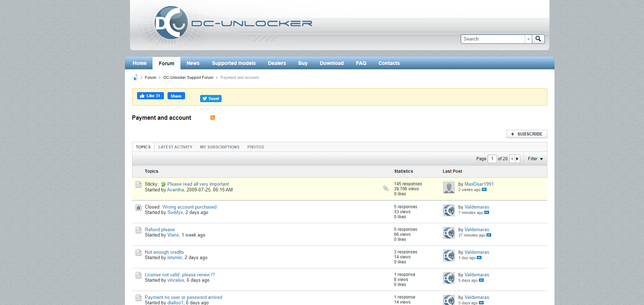The width and height of the screenshot is (644, 305).
Task: Click the Refund please topic document icon
Action: (139, 230)
